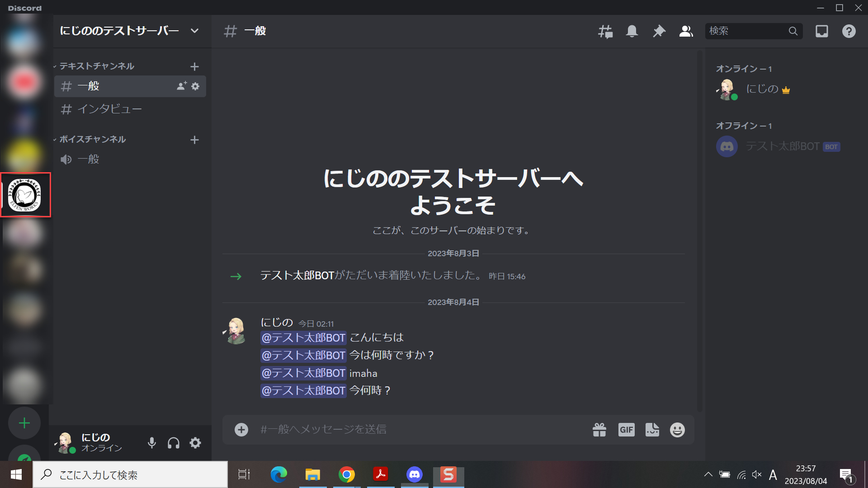The width and height of the screenshot is (868, 488).
Task: Launch Chrome from the taskbar
Action: pyautogui.click(x=347, y=474)
